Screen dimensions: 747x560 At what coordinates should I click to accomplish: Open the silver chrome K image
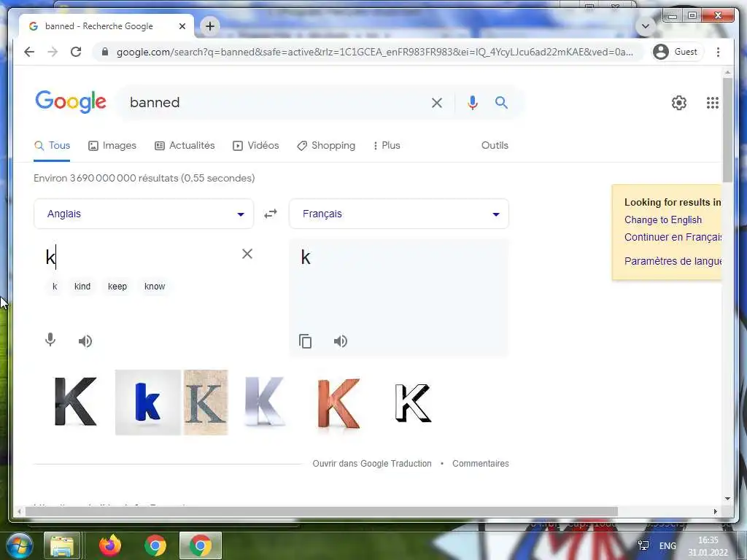[265, 402]
